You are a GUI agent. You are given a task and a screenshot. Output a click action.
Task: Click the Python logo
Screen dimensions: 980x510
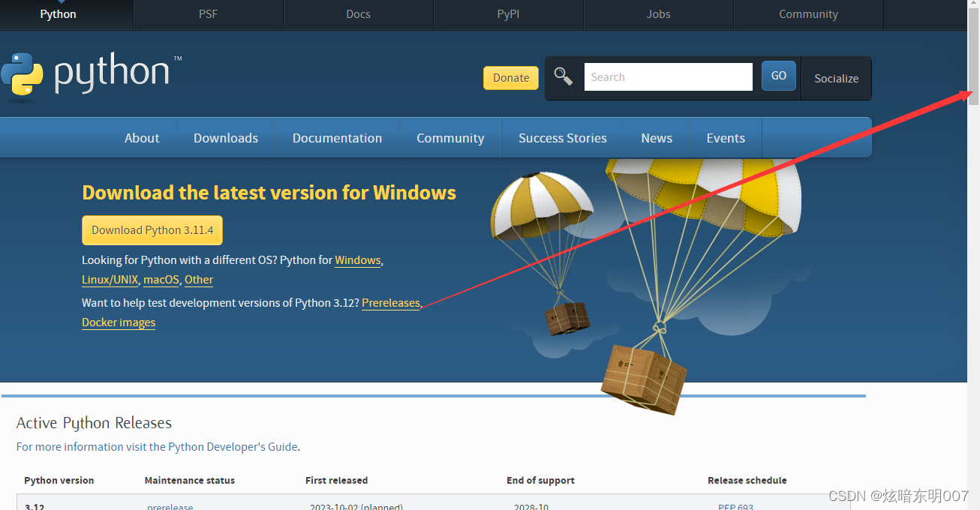click(x=91, y=75)
